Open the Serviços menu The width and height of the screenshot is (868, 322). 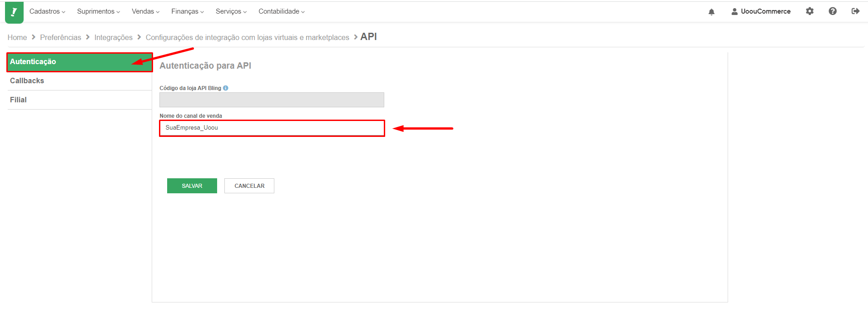[x=231, y=11]
